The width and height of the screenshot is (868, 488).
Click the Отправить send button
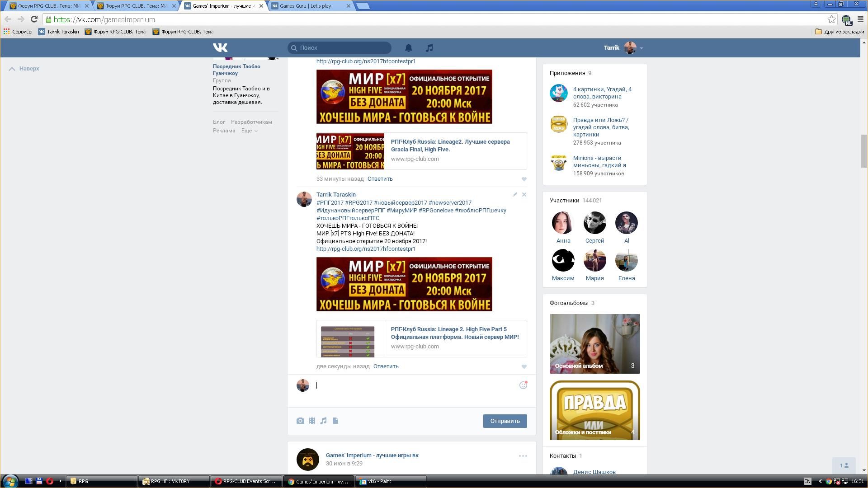coord(505,421)
